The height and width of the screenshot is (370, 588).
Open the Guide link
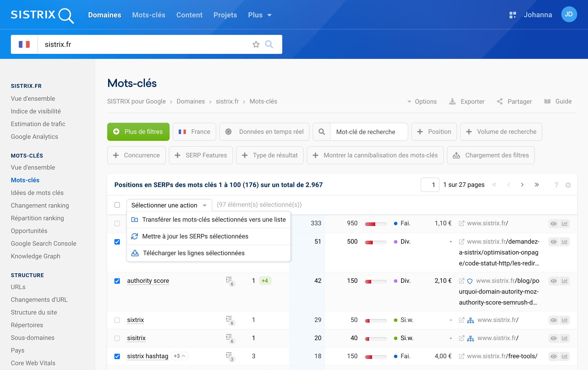click(x=558, y=101)
